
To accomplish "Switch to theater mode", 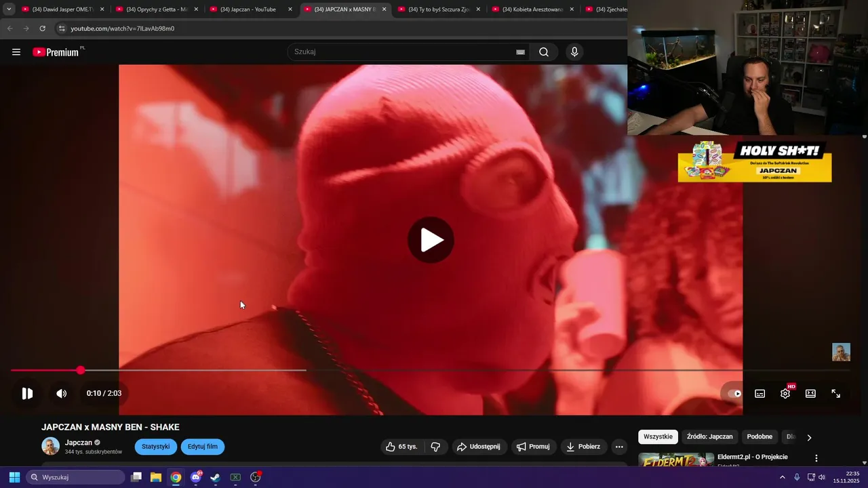I will 810,393.
